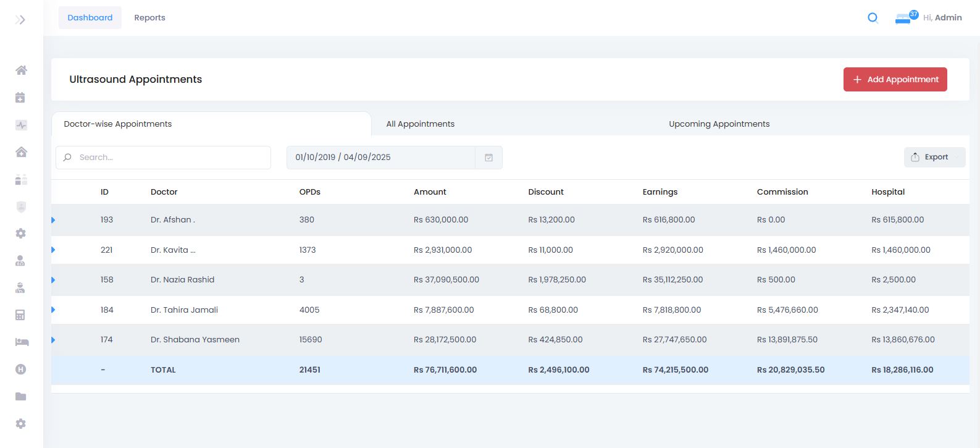Click the ID cell 193
This screenshot has height=448, width=980.
(x=107, y=219)
